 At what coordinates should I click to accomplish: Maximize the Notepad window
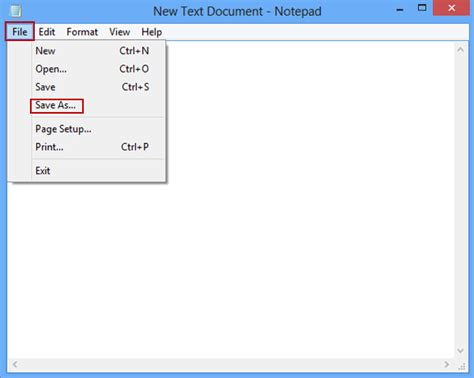(x=422, y=8)
